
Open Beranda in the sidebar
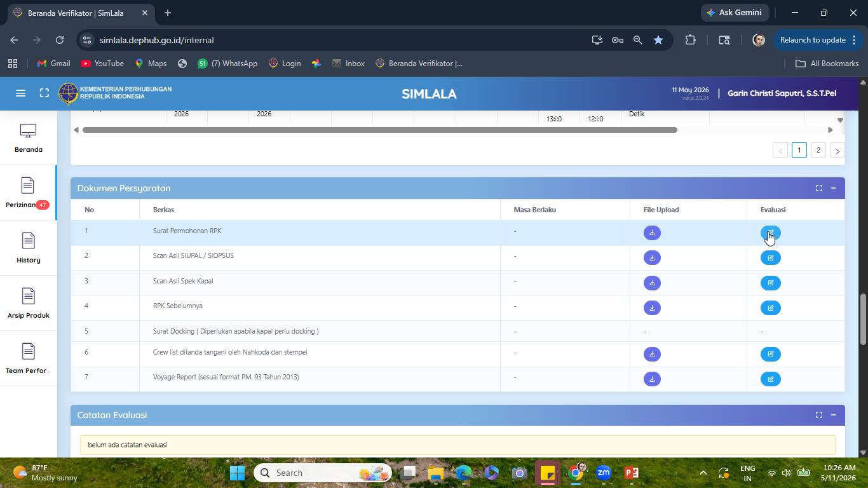coord(28,138)
